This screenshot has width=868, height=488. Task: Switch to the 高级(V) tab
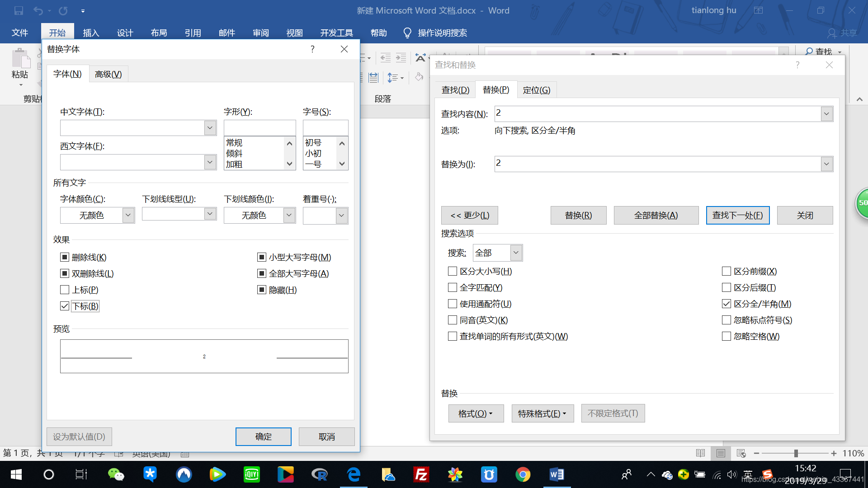tap(108, 74)
